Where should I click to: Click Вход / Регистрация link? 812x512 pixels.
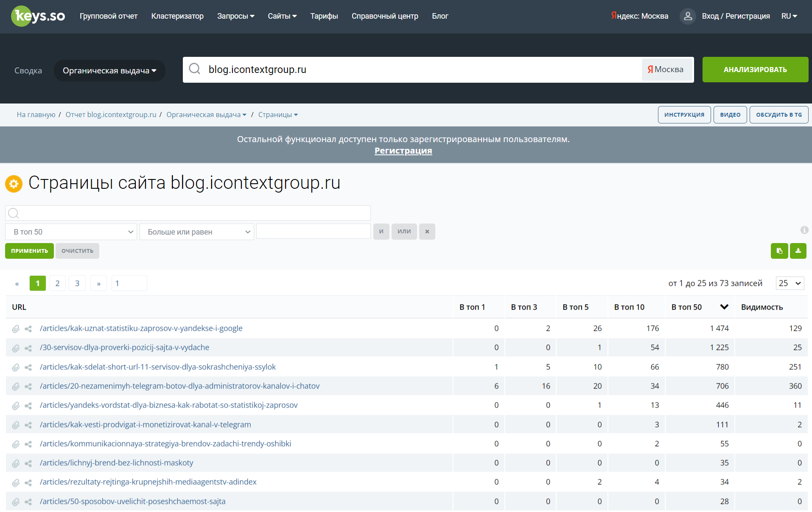736,16
